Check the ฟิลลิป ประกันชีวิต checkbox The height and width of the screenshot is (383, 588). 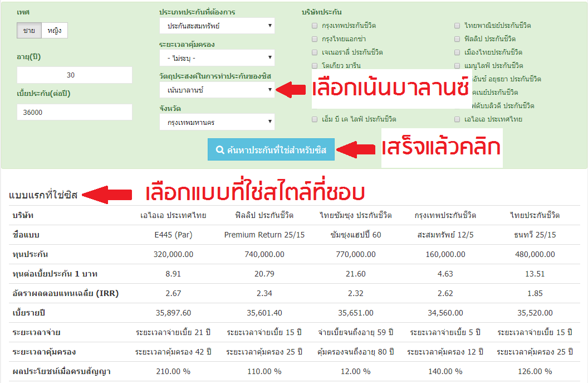458,39
